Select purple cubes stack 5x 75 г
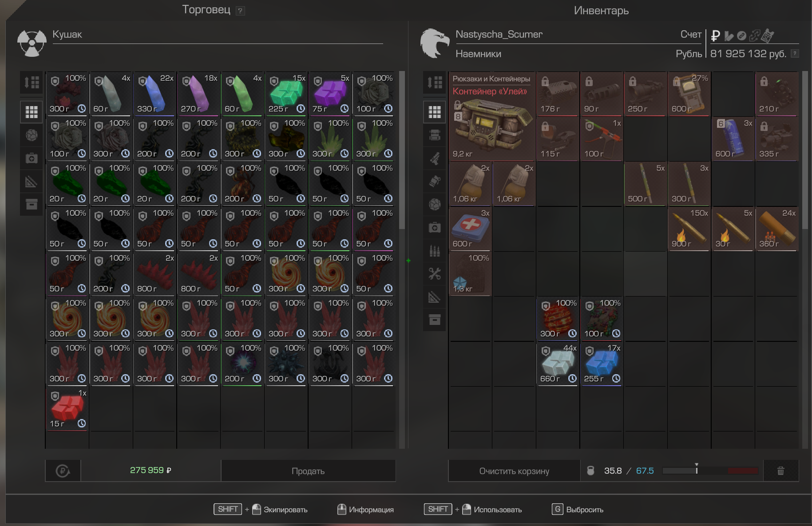The width and height of the screenshot is (812, 526). click(330, 94)
